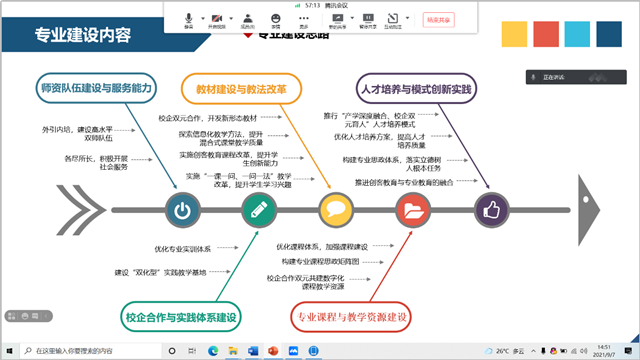
Task: Turn on the camera video
Action: click(x=217, y=20)
